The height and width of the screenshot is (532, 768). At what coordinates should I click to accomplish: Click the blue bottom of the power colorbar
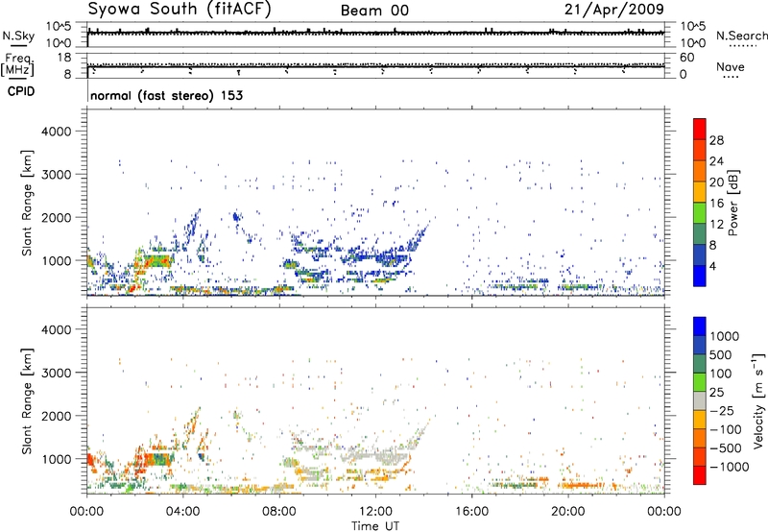[700, 277]
